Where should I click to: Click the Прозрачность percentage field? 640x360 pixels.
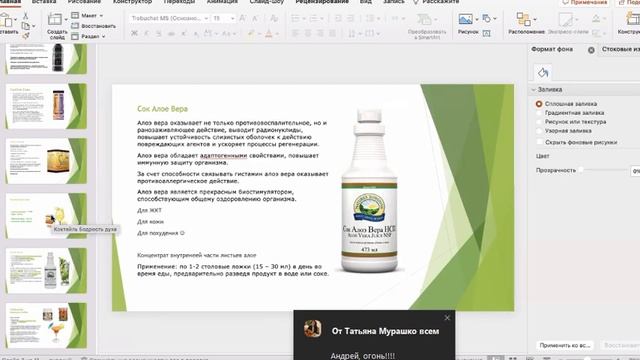tap(635, 171)
